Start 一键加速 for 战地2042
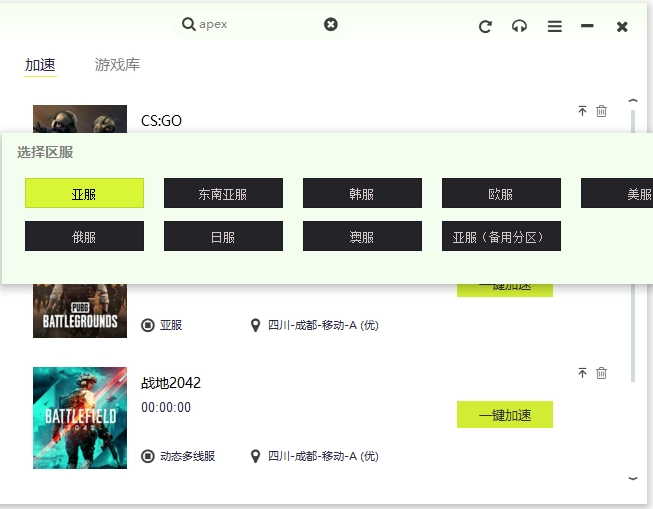Image resolution: width=653 pixels, height=509 pixels. 505,414
